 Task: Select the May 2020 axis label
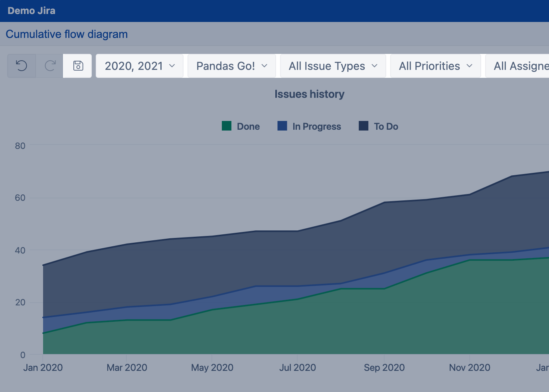click(212, 368)
